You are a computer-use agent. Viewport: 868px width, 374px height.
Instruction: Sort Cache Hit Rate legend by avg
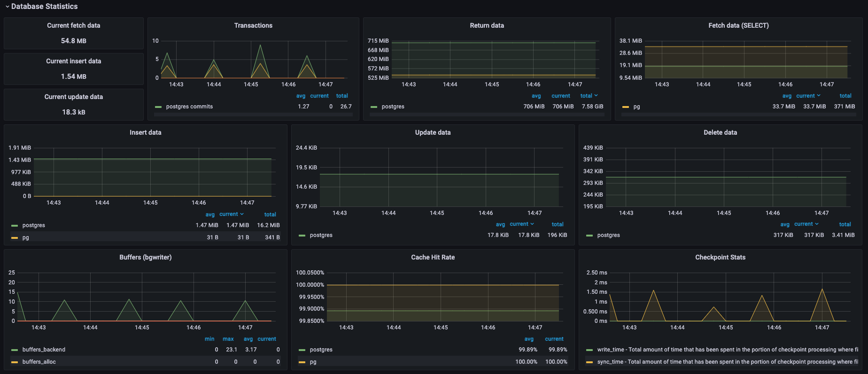(529, 339)
